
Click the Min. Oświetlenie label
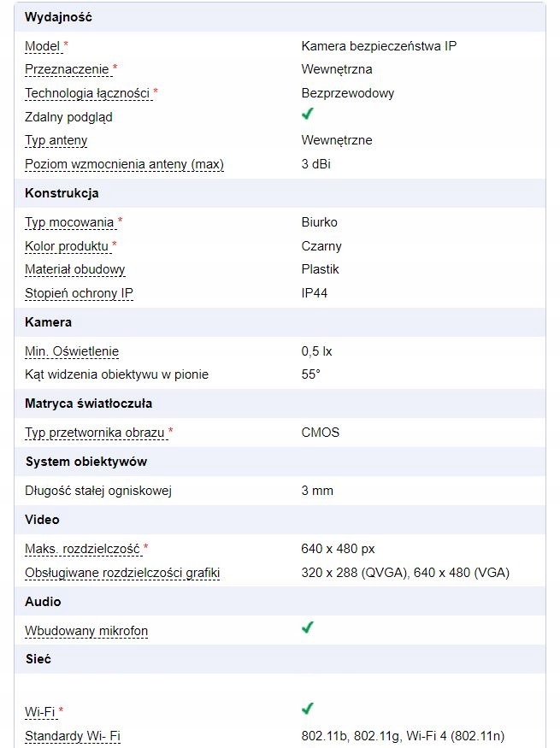tap(72, 351)
